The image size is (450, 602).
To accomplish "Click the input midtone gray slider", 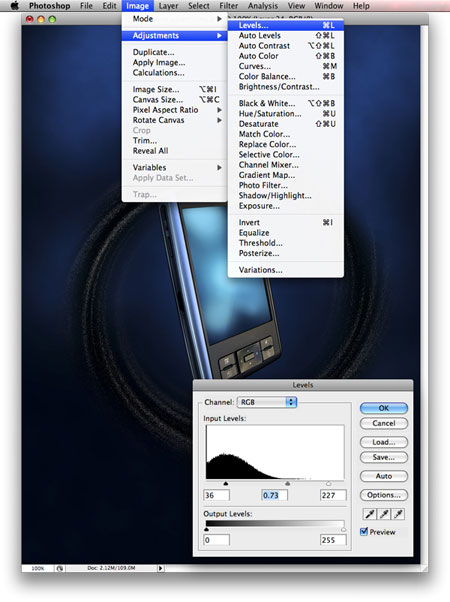I will coord(287,484).
